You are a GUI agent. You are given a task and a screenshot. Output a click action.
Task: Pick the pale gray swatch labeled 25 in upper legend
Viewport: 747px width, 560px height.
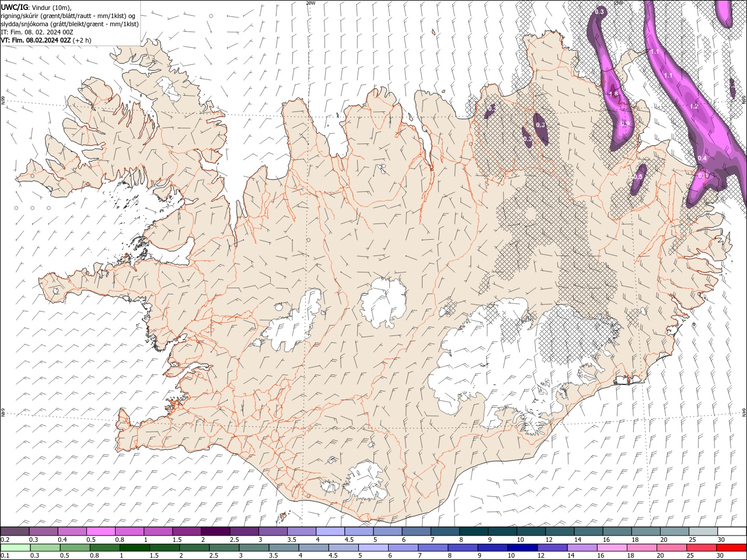click(x=703, y=531)
